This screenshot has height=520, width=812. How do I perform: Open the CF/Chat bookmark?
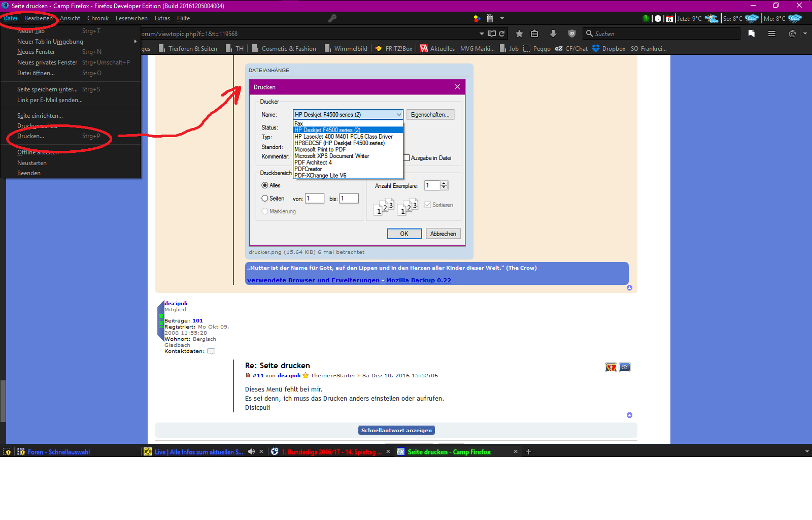pyautogui.click(x=571, y=49)
